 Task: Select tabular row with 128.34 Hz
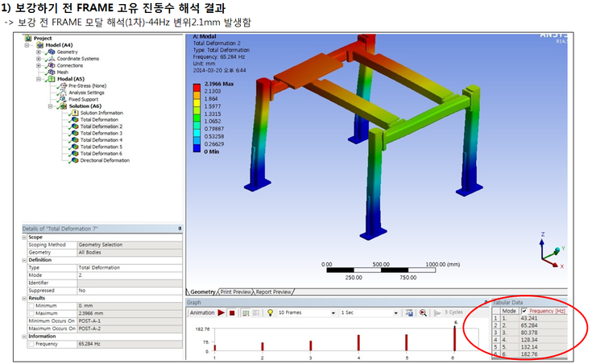pyautogui.click(x=529, y=340)
